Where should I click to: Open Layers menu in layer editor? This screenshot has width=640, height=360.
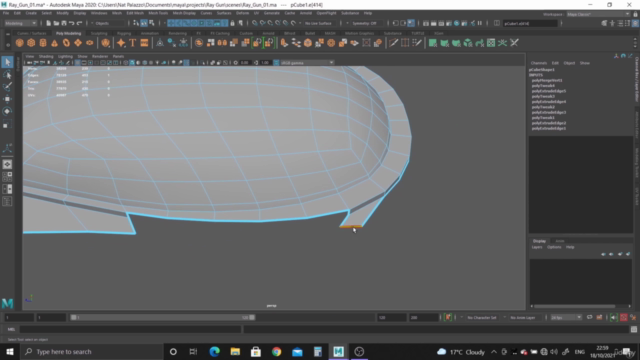pos(537,247)
